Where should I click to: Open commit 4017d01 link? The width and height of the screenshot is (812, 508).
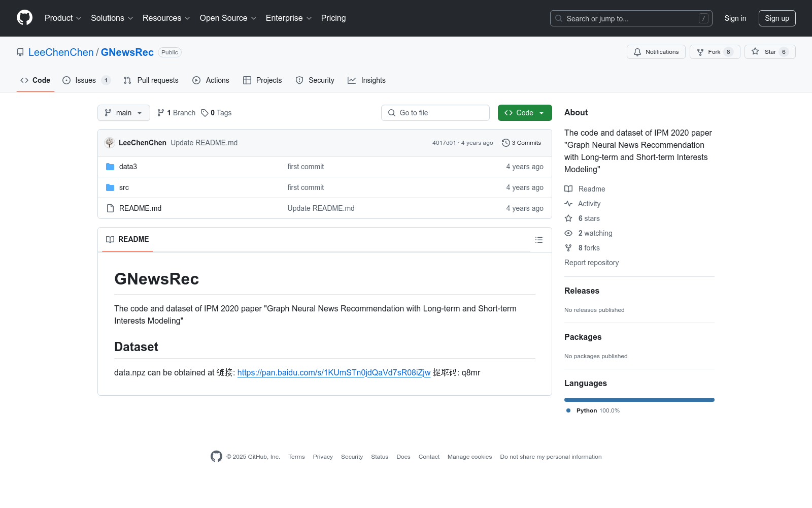444,143
